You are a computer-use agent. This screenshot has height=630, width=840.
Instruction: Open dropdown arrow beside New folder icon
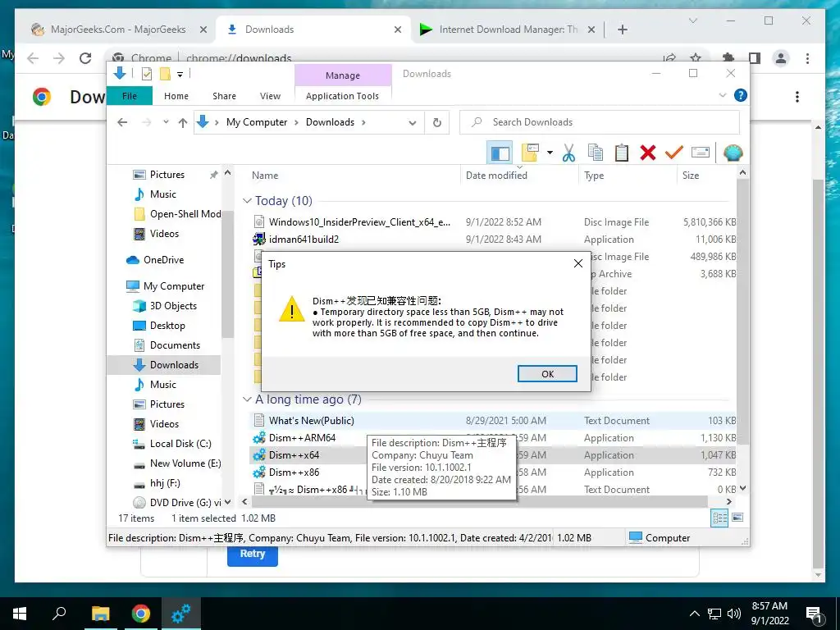click(x=550, y=153)
